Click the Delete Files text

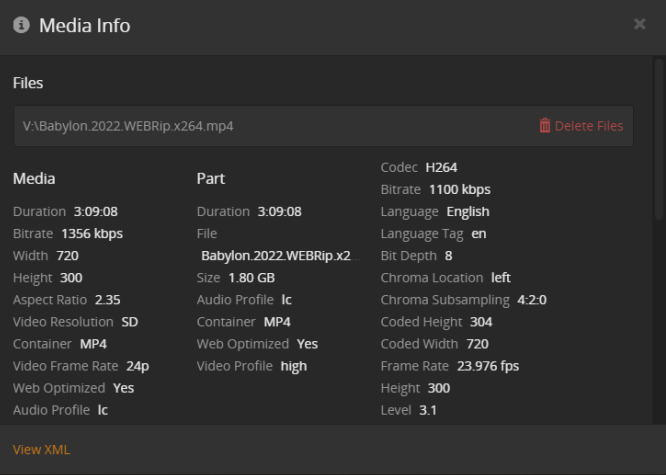click(x=588, y=126)
